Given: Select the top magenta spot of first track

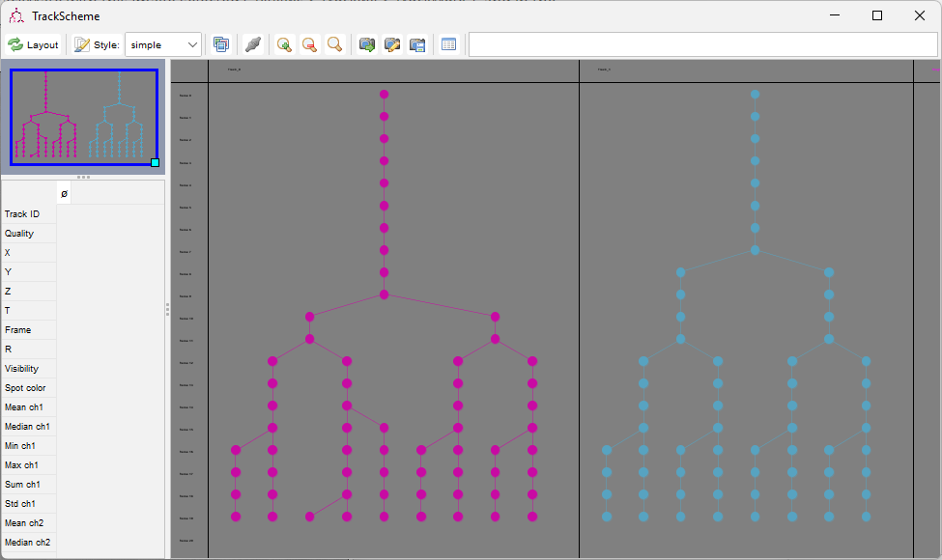Looking at the screenshot, I should coord(384,95).
